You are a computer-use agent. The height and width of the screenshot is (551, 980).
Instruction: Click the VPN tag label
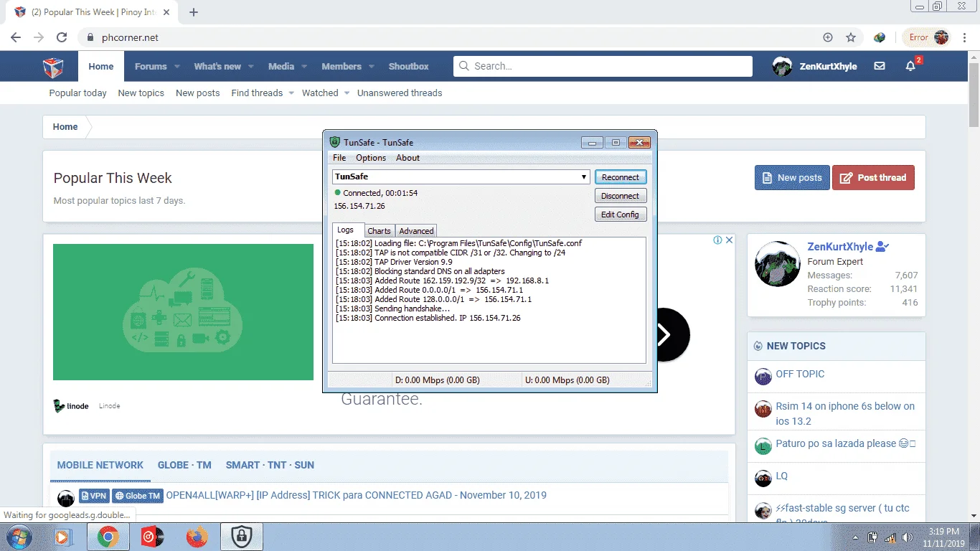point(93,496)
